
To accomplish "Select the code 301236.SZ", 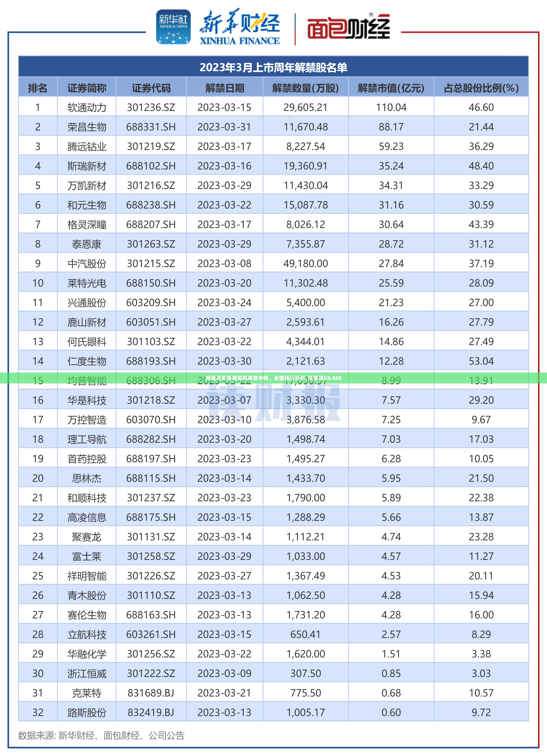I will [151, 108].
